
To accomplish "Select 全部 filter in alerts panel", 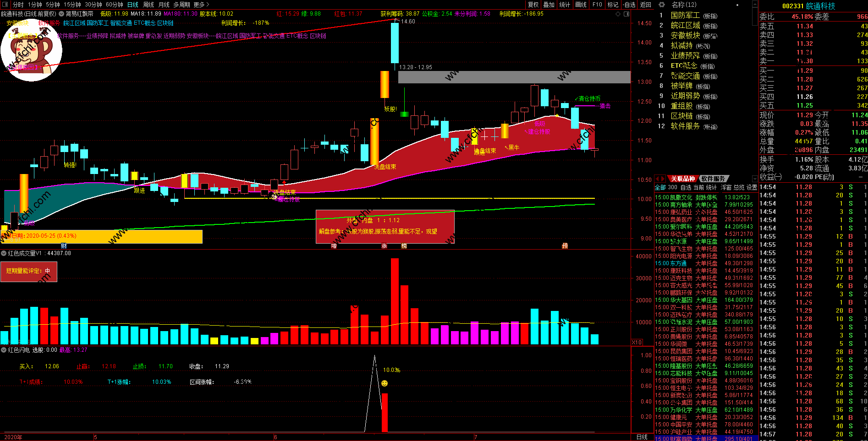I will [x=660, y=187].
